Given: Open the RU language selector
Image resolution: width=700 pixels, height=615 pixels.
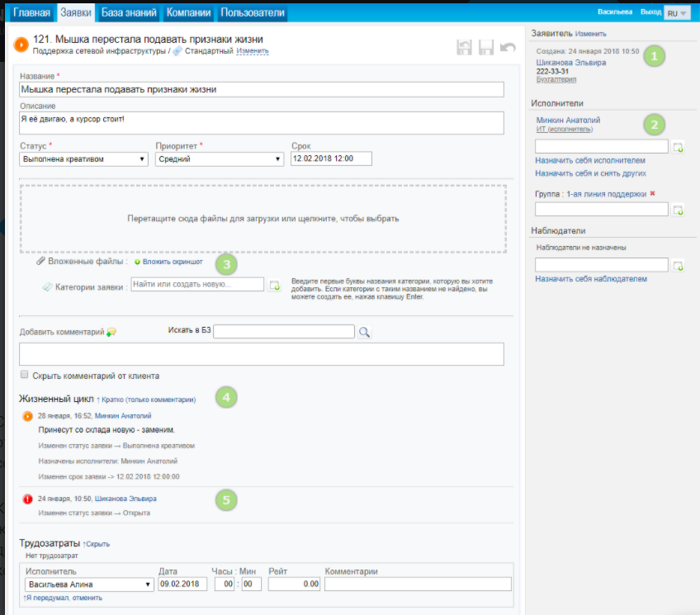Looking at the screenshot, I should click(x=677, y=13).
